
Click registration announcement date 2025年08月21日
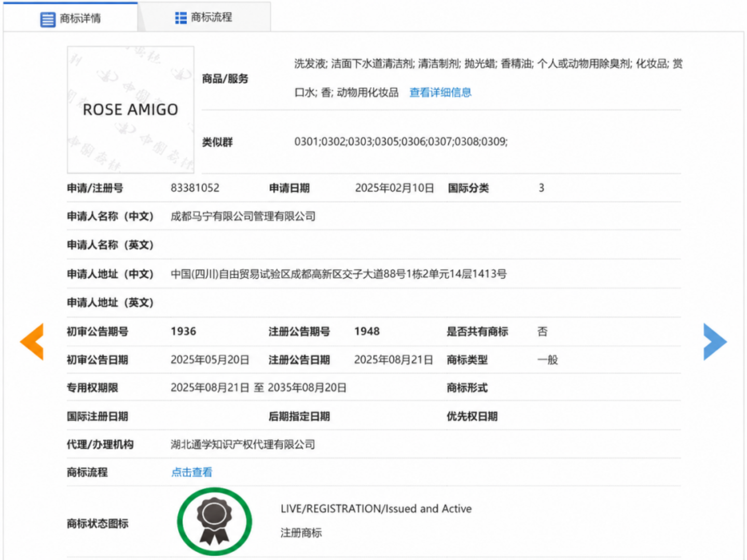point(394,360)
